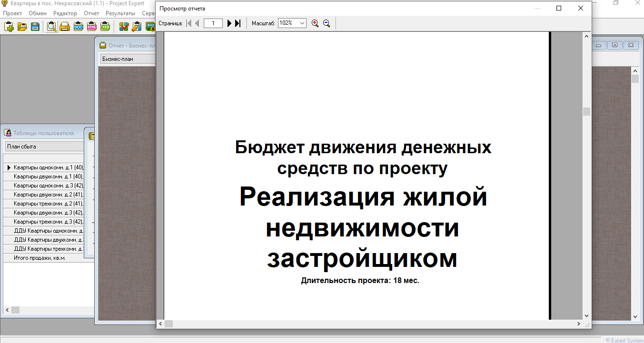The image size is (644, 343).
Task: Select row Квартиры двухкомн. д.1 (40)
Action: [48, 176]
